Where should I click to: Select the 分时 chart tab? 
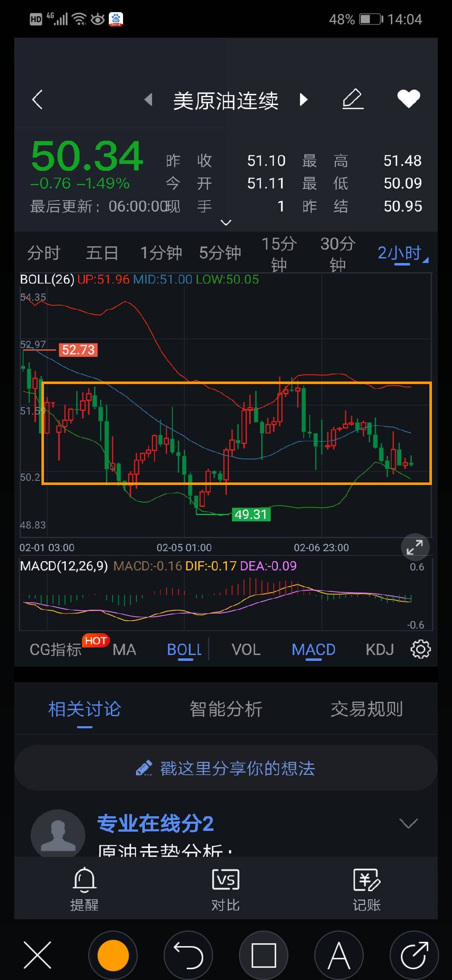44,253
